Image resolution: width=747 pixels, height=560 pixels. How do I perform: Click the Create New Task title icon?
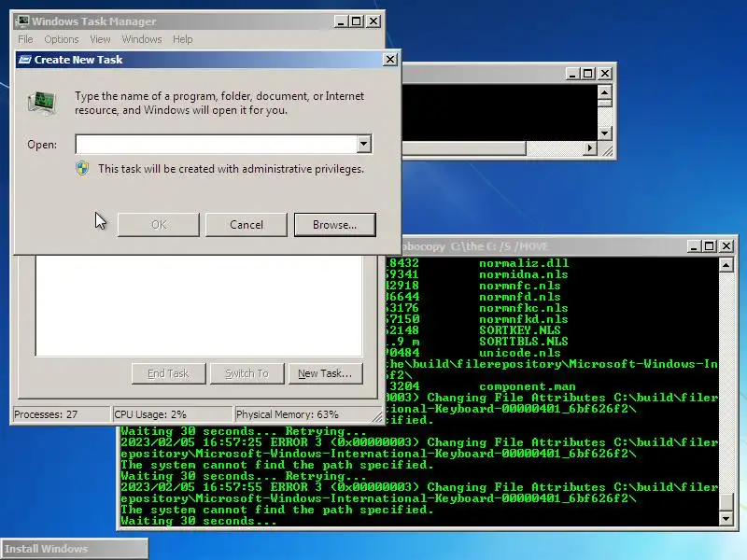click(x=25, y=60)
